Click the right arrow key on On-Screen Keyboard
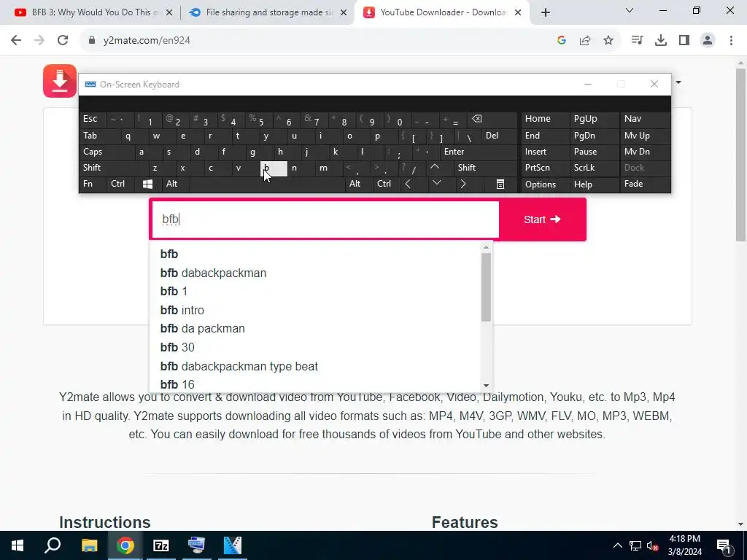 coord(463,184)
